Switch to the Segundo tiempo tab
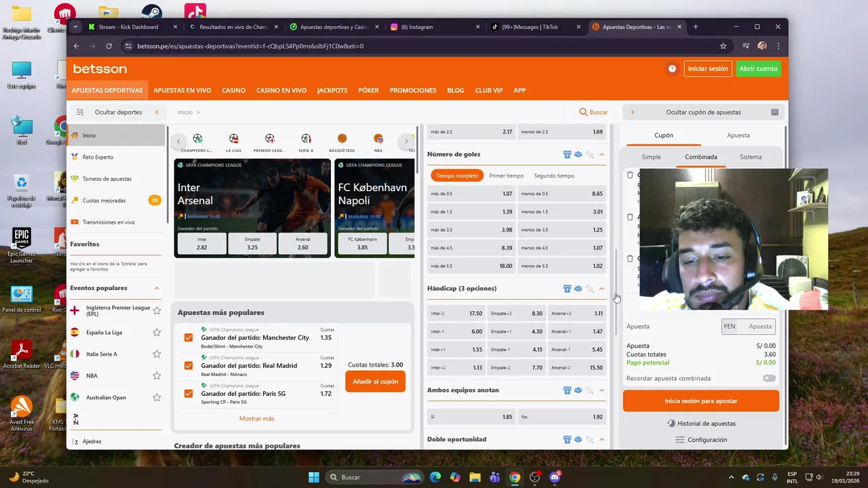The width and height of the screenshot is (868, 488). coord(554,176)
